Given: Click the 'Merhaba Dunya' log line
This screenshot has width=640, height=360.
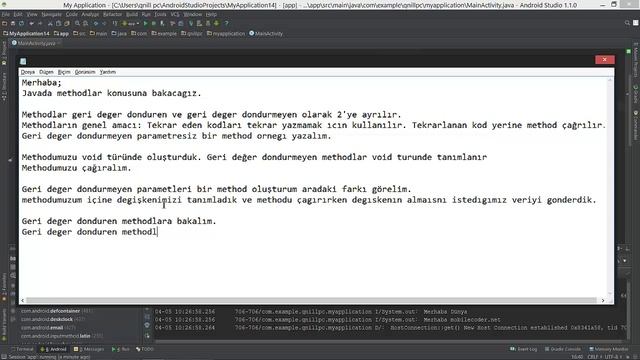Looking at the screenshot, I should coord(311,311).
